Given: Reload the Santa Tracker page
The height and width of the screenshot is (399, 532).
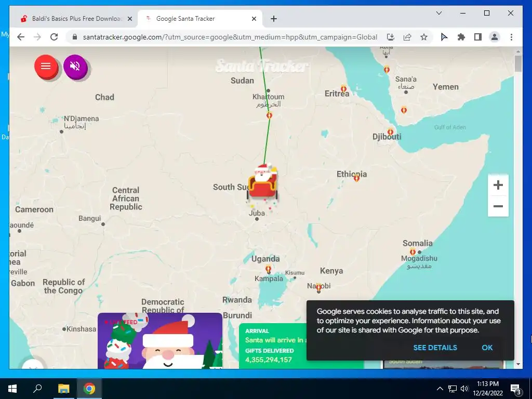Looking at the screenshot, I should [54, 37].
